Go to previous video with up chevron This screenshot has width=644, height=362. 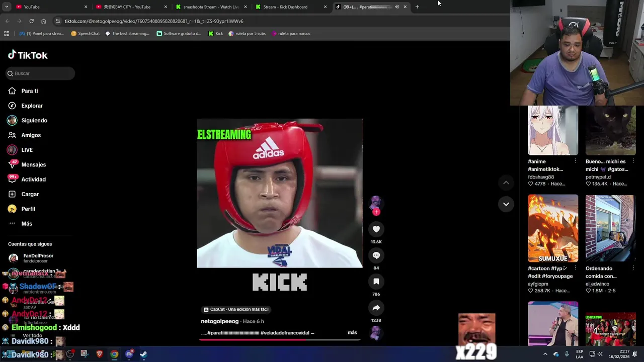coord(506,183)
